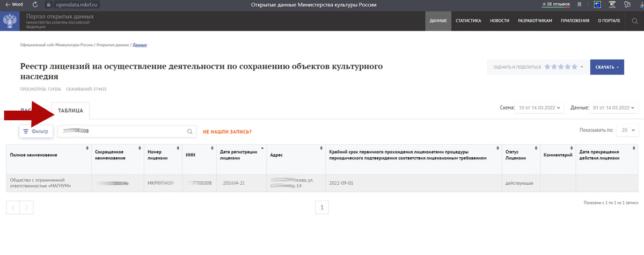Click the magnifier icon inside table search field

point(189,131)
